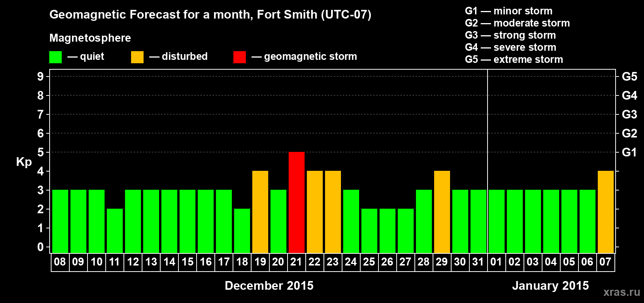This screenshot has width=644, height=303.
Task: Select the green bar for December 20
Action: [x=278, y=221]
